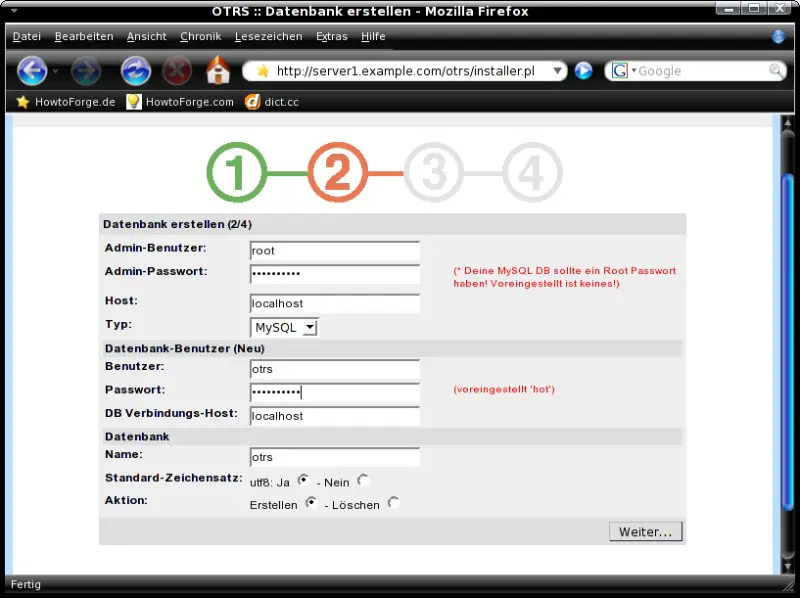The height and width of the screenshot is (598, 800).
Task: Select utf8 Nein radio button
Action: (363, 480)
